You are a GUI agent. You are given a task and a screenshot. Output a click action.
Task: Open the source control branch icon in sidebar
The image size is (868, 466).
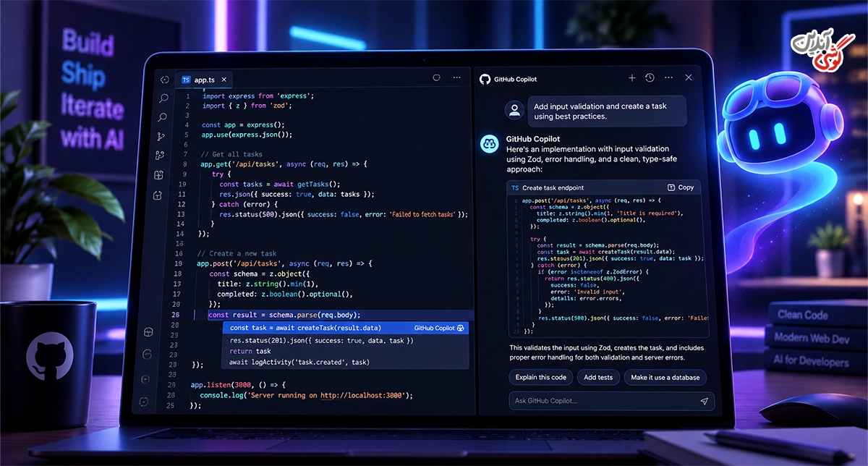(x=161, y=136)
